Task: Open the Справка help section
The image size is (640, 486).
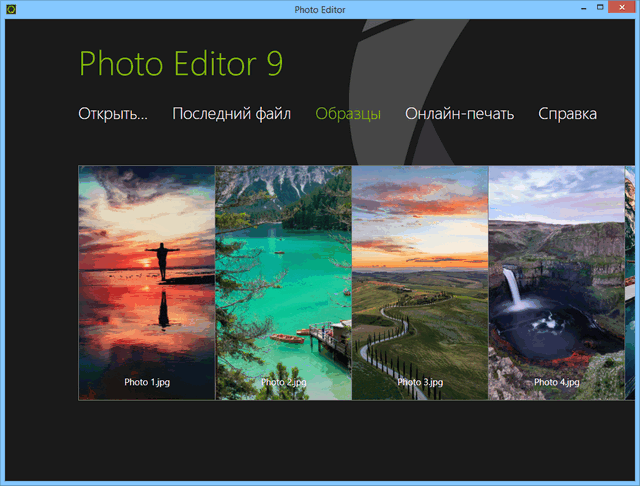Action: coord(567,114)
